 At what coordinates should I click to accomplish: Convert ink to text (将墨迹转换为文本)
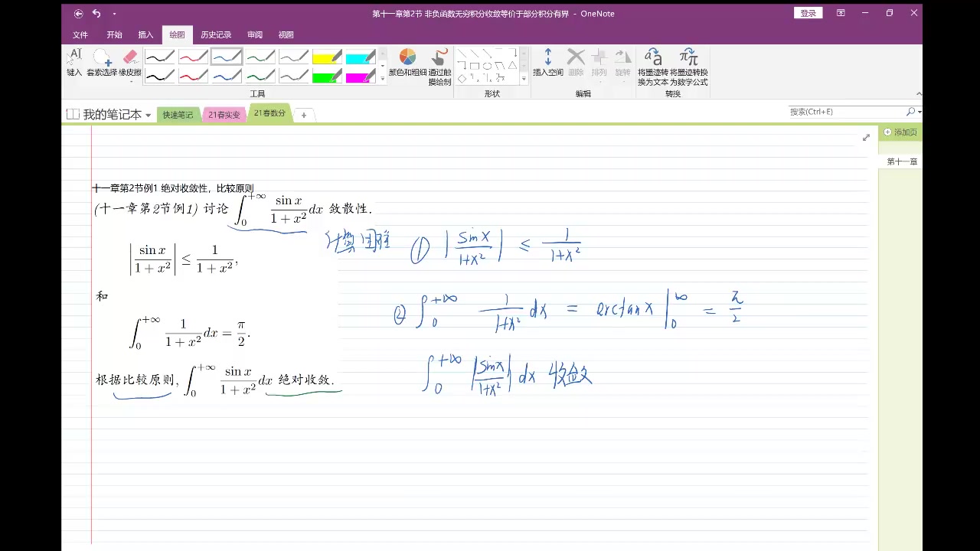click(x=653, y=67)
